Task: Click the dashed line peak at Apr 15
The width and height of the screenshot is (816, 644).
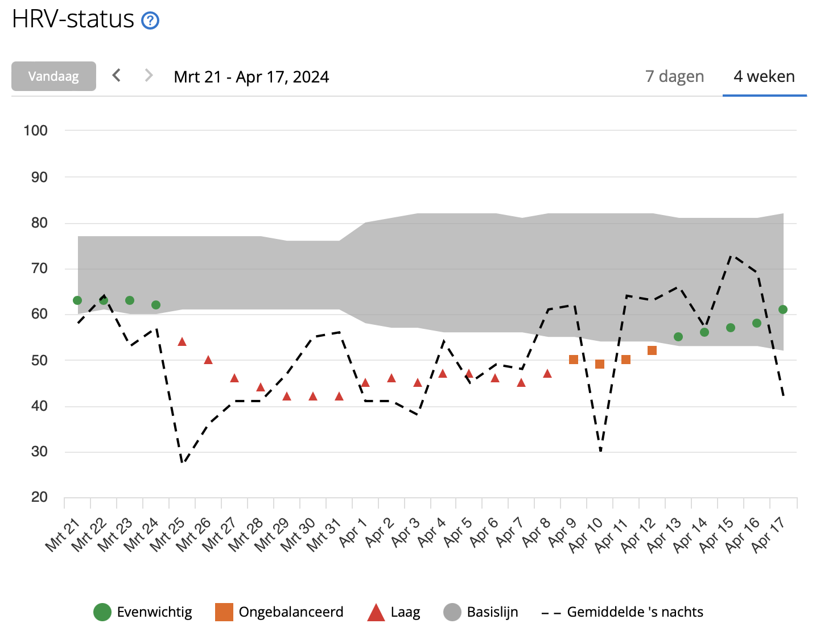Action: (731, 256)
